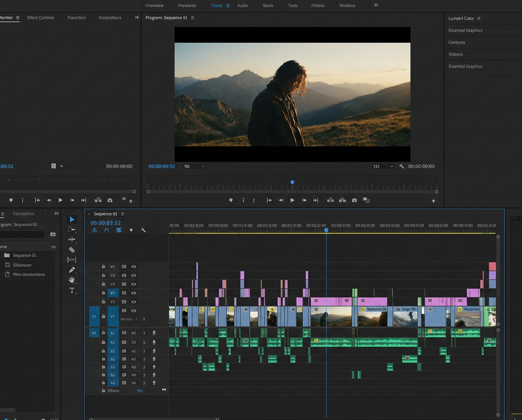Image resolution: width=522 pixels, height=420 pixels.
Task: Select the Track Select Forward tool
Action: 72,229
